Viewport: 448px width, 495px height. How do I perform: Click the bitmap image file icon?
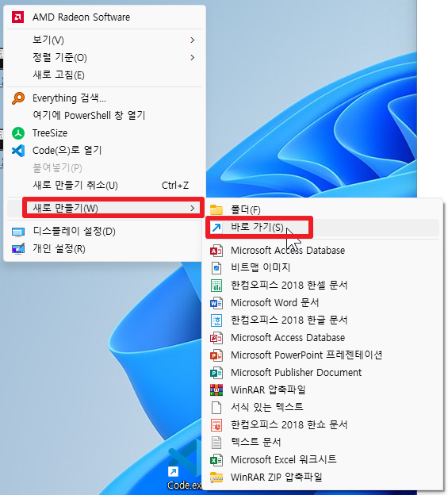click(216, 268)
